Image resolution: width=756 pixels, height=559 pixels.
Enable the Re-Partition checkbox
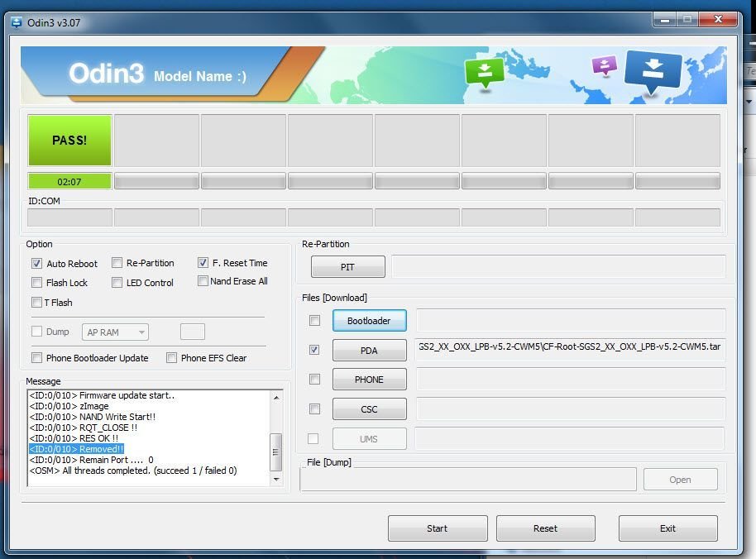(117, 263)
